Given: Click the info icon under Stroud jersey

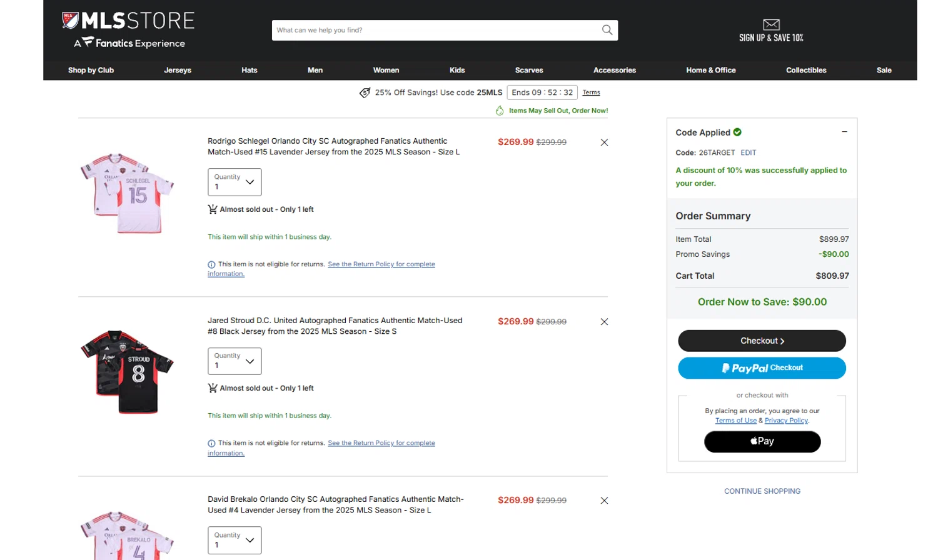Looking at the screenshot, I should tap(211, 444).
